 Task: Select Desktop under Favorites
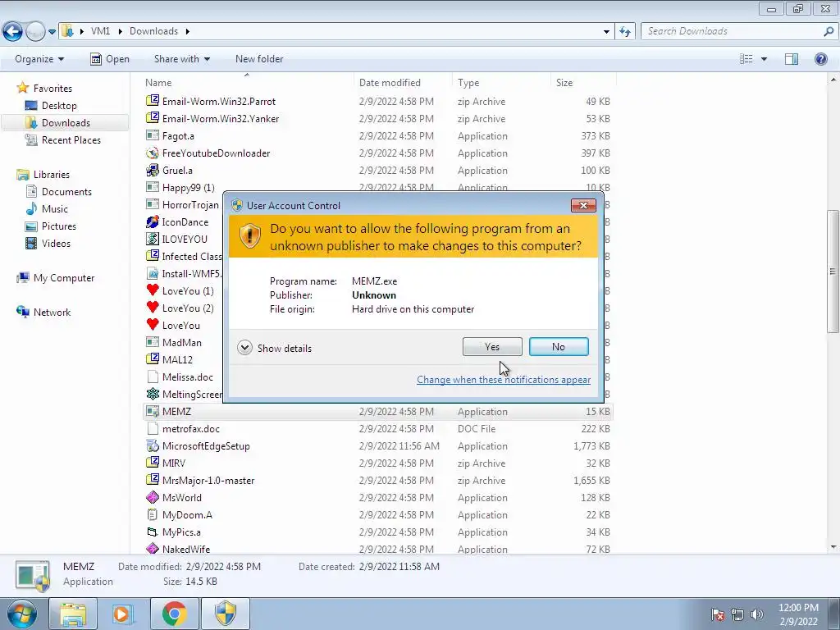(x=52, y=106)
